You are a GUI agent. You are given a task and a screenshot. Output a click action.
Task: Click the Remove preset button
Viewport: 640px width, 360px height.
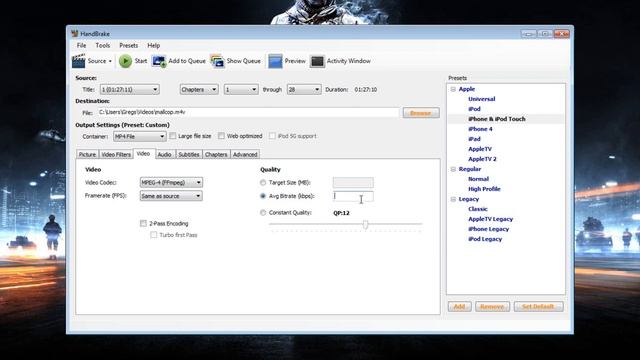492,307
